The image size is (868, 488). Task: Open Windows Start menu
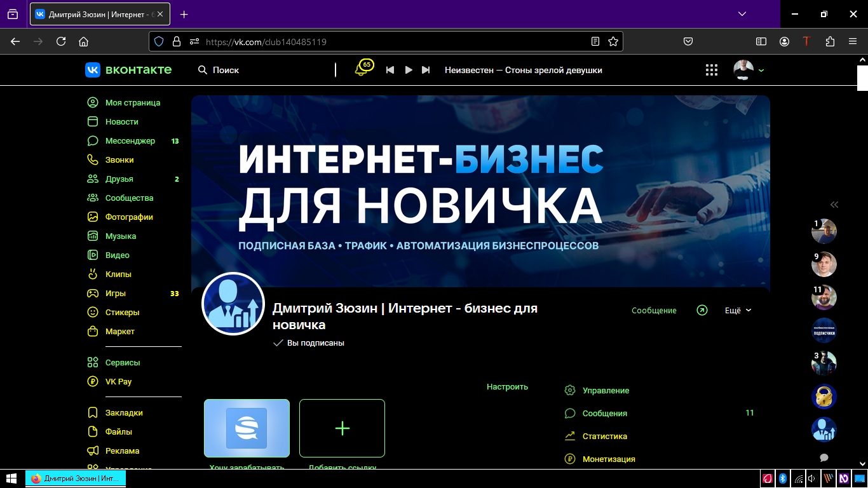pos(11,478)
